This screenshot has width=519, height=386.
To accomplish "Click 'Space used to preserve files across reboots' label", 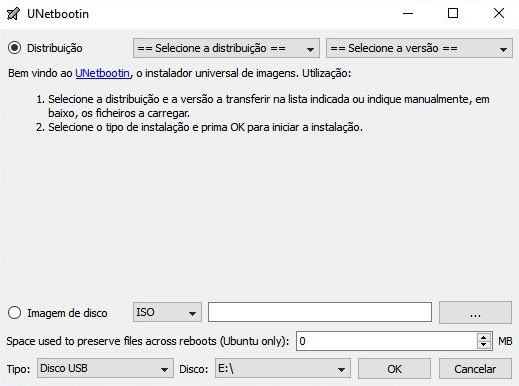I will coord(148,341).
